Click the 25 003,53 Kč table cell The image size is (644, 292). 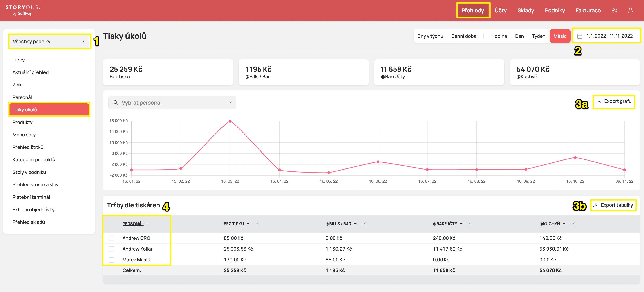238,249
